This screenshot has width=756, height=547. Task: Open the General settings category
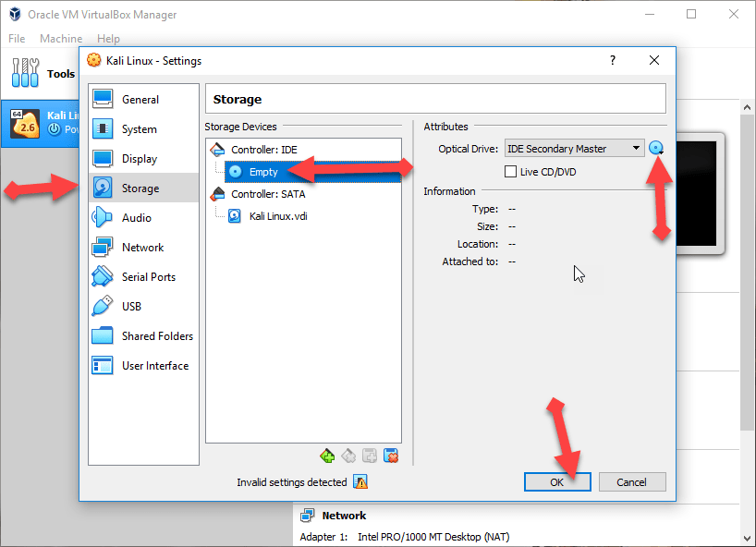[140, 100]
